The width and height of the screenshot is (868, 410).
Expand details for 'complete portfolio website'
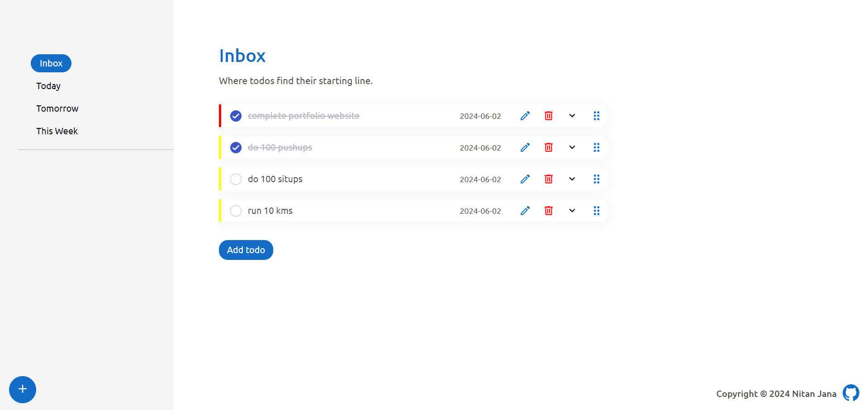tap(572, 116)
